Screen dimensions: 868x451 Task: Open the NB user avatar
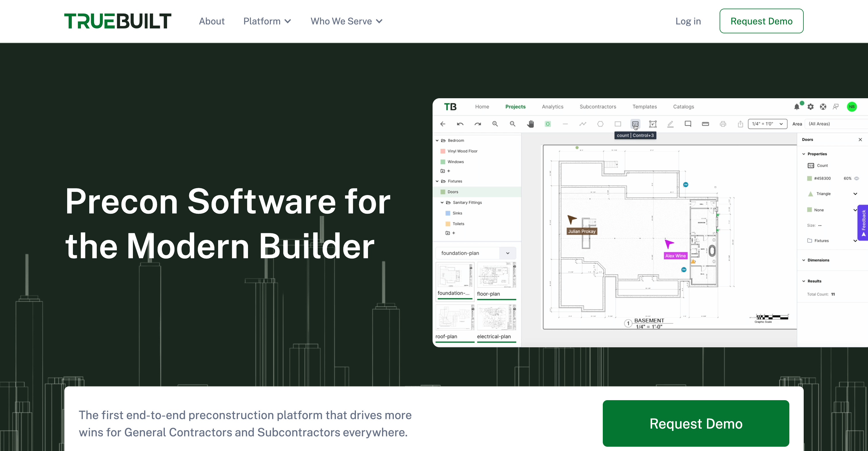coord(851,107)
